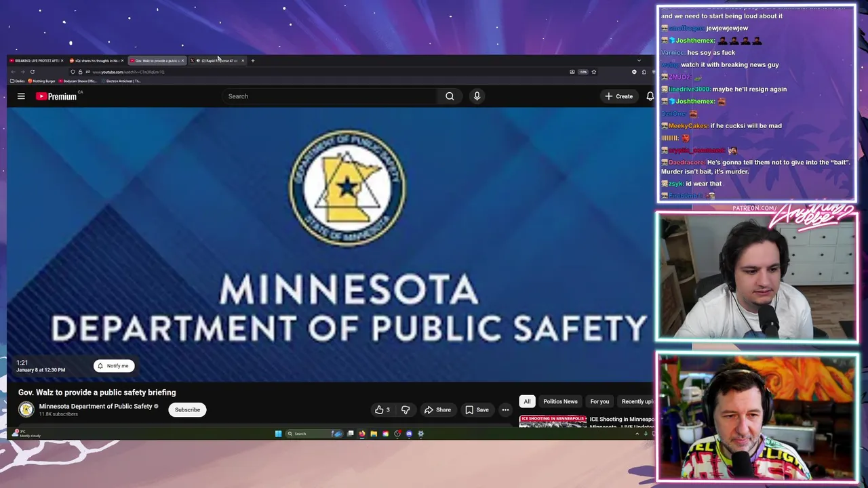Select the For you filter chip
868x488 pixels.
pyautogui.click(x=599, y=401)
